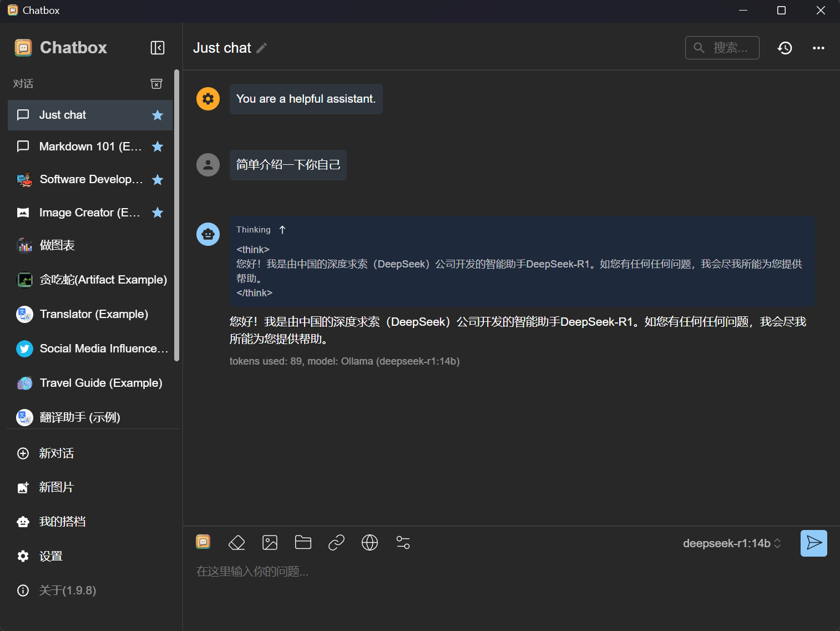840x631 pixels.
Task: Open the 做图表 conversation
Action: pos(90,245)
